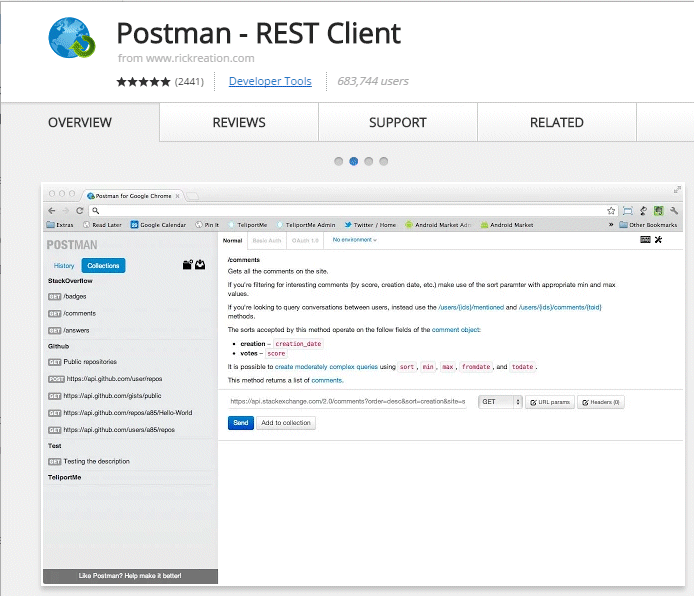Expand the TeliportMe collection
The image size is (694, 596).
point(65,477)
